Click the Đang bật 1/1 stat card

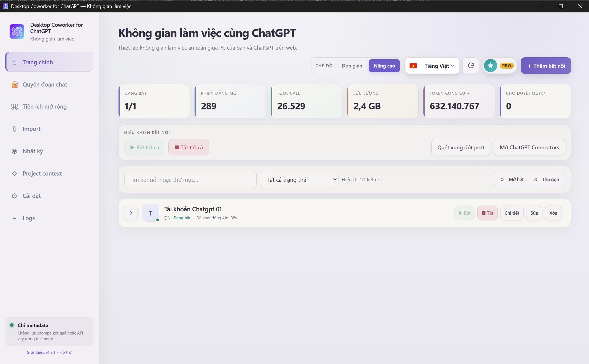pos(154,101)
